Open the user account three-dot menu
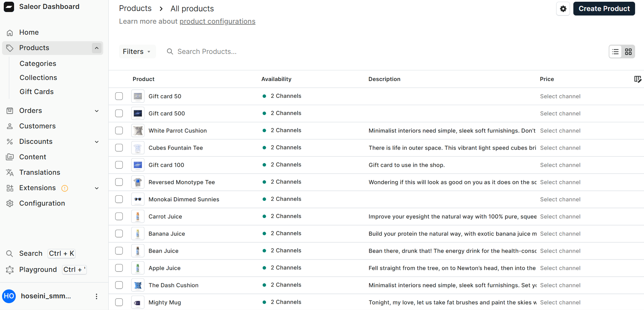 click(x=96, y=296)
